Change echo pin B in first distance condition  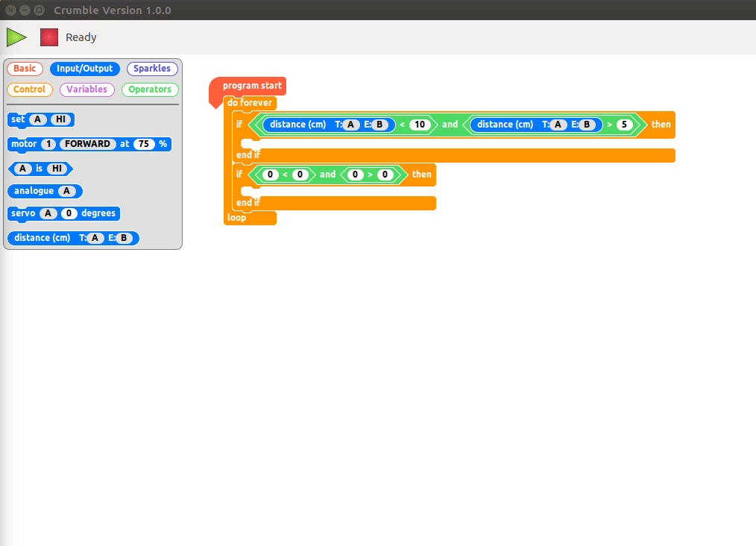pyautogui.click(x=379, y=125)
